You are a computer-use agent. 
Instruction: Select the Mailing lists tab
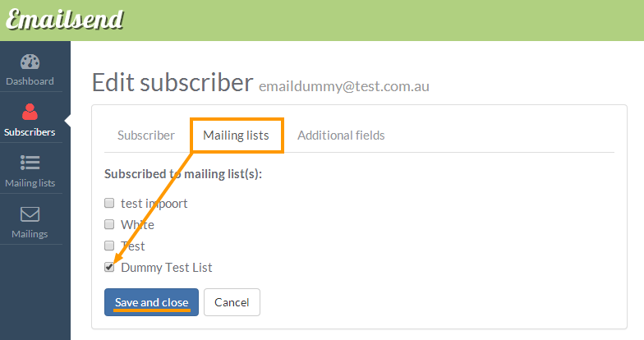[236, 135]
